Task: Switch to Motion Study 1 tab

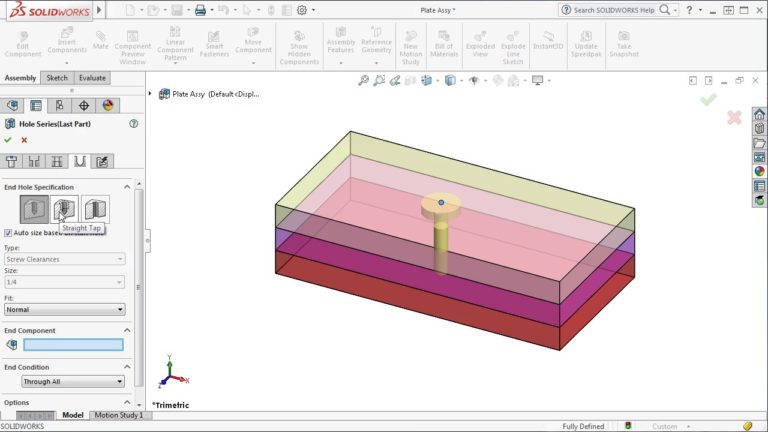Action: (119, 415)
